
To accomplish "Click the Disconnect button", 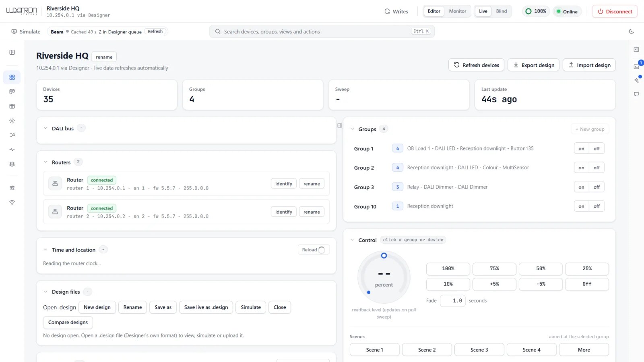I will point(615,11).
